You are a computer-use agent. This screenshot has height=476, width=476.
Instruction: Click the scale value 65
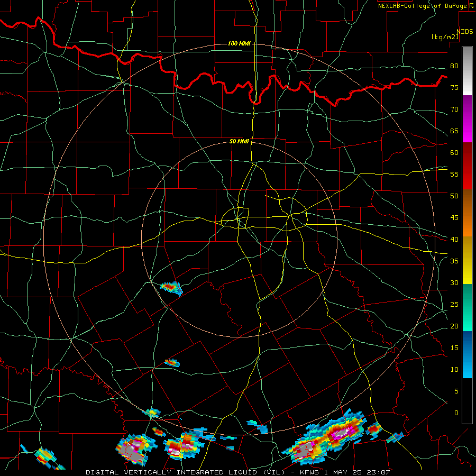(454, 131)
